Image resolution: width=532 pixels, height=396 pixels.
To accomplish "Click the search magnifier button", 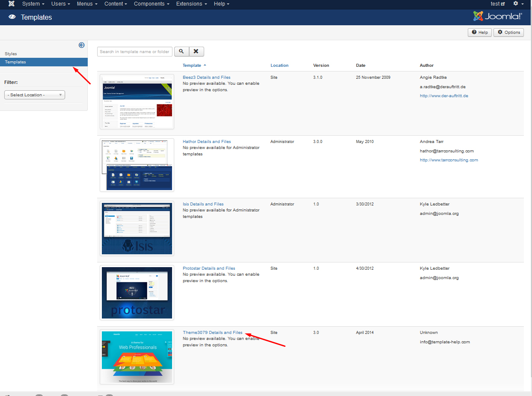I will [x=181, y=51].
